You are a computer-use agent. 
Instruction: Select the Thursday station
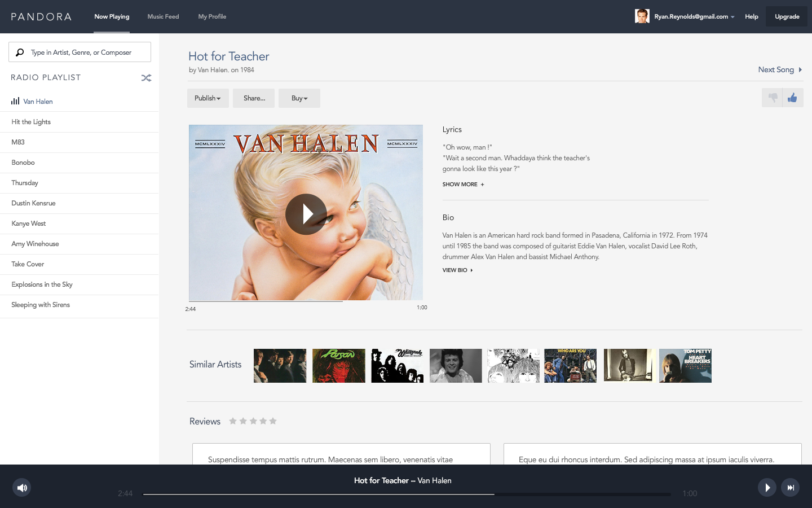[80, 183]
